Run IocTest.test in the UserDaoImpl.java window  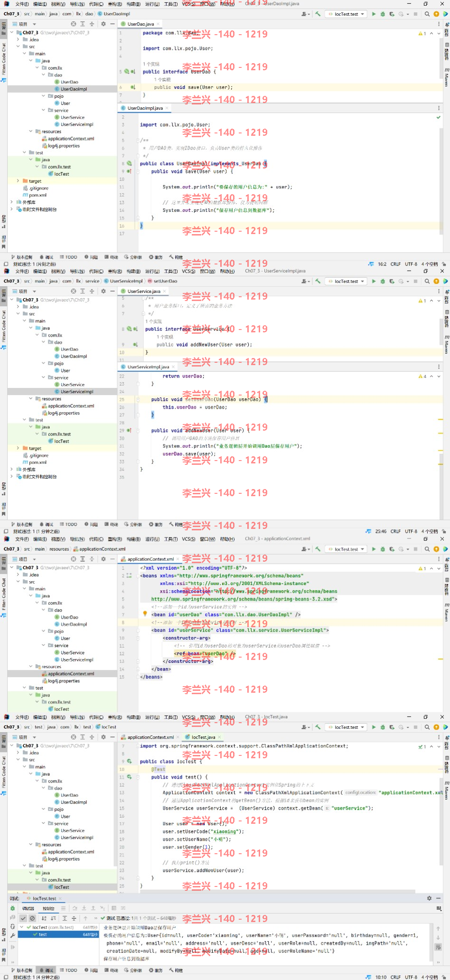coord(374,14)
